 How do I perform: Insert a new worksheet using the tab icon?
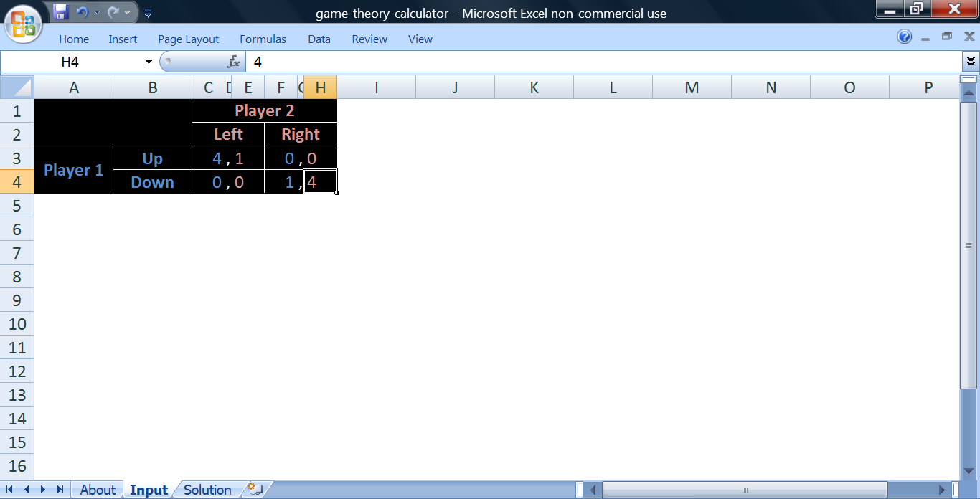pyautogui.click(x=255, y=489)
